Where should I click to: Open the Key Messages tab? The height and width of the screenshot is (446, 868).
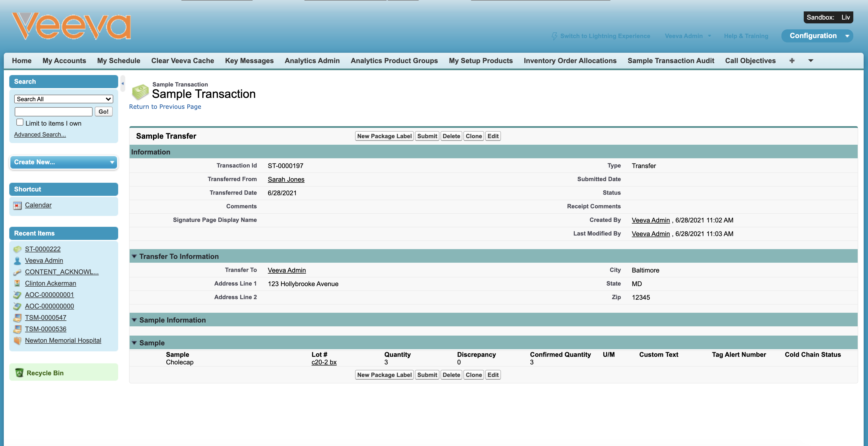[249, 61]
